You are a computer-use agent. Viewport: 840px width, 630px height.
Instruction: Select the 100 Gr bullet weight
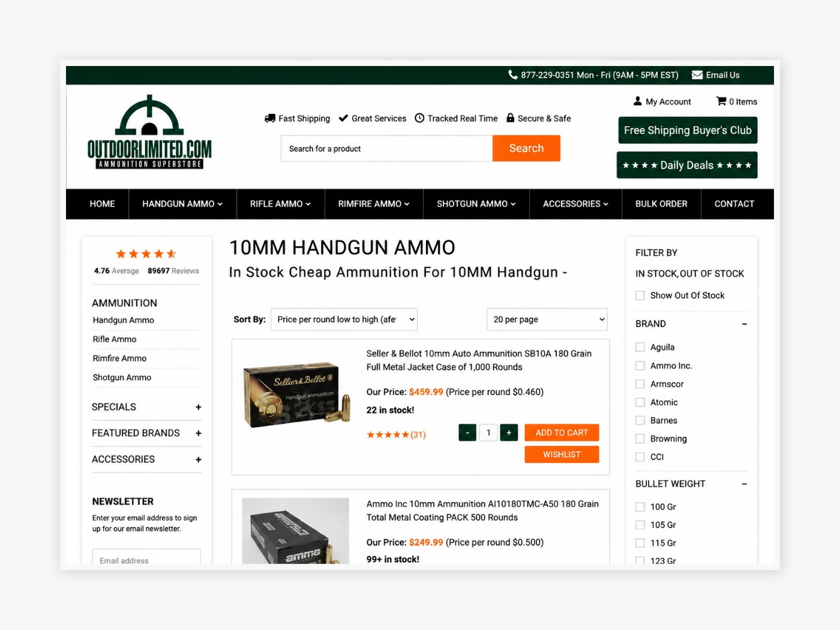640,506
